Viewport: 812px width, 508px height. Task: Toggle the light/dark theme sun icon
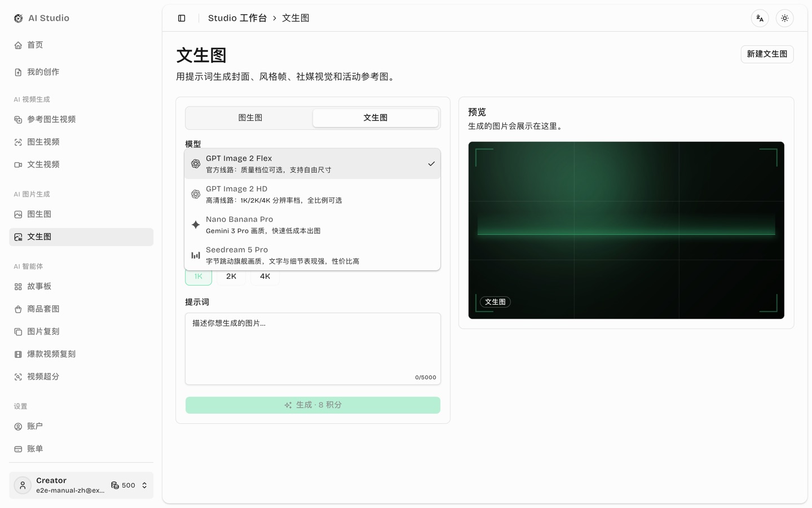click(x=785, y=18)
